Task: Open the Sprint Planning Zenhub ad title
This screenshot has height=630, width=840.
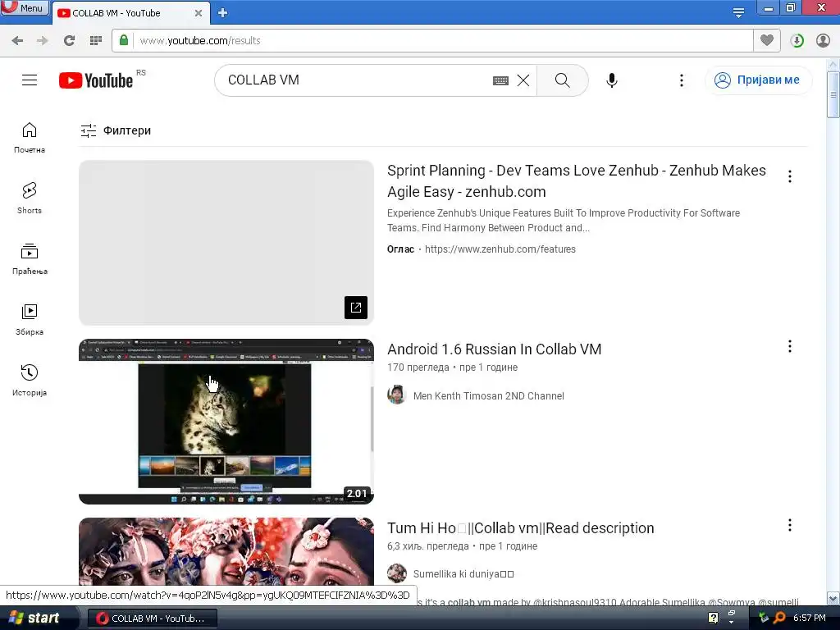Action: coord(577,181)
